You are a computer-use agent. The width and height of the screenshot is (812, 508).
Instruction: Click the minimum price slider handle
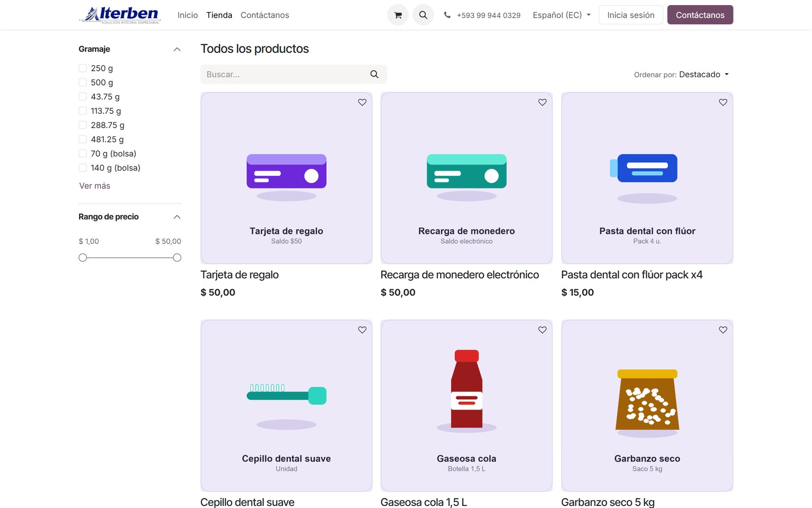pyautogui.click(x=83, y=258)
